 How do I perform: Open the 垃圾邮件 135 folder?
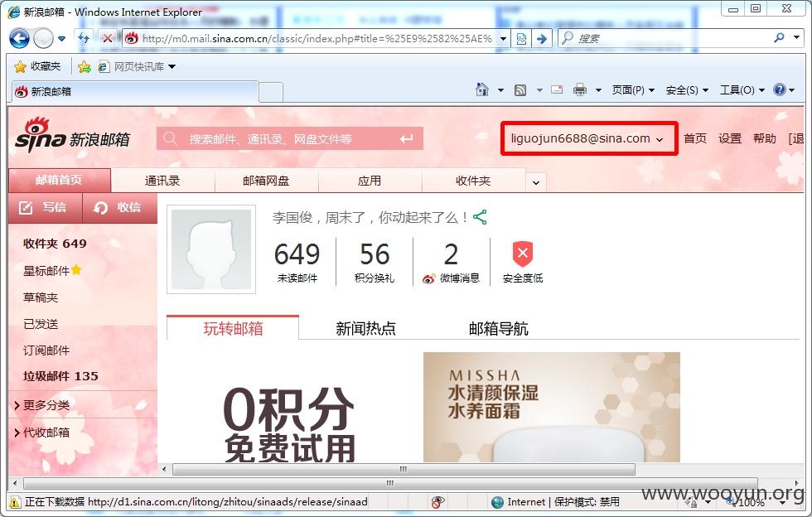tap(60, 376)
